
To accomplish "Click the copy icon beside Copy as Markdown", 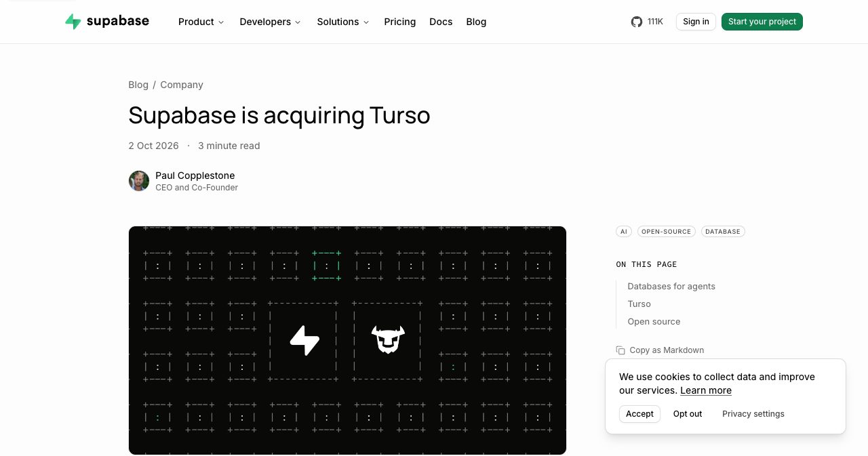I will [620, 350].
